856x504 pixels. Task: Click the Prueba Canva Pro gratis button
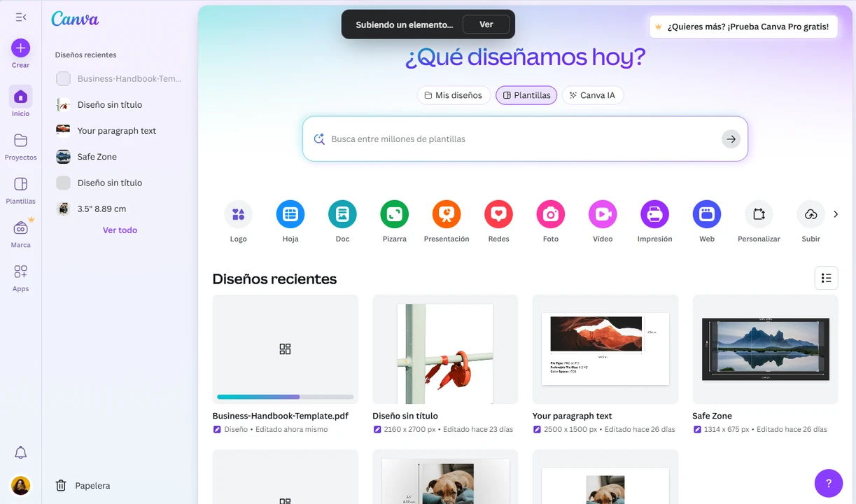(743, 27)
